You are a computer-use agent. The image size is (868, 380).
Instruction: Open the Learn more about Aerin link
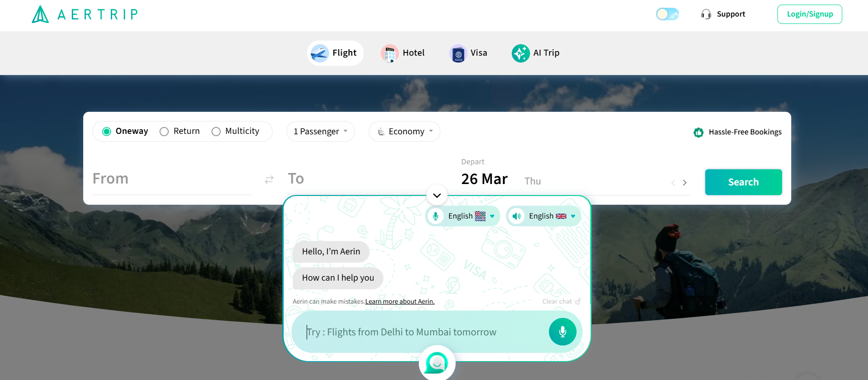tap(400, 302)
